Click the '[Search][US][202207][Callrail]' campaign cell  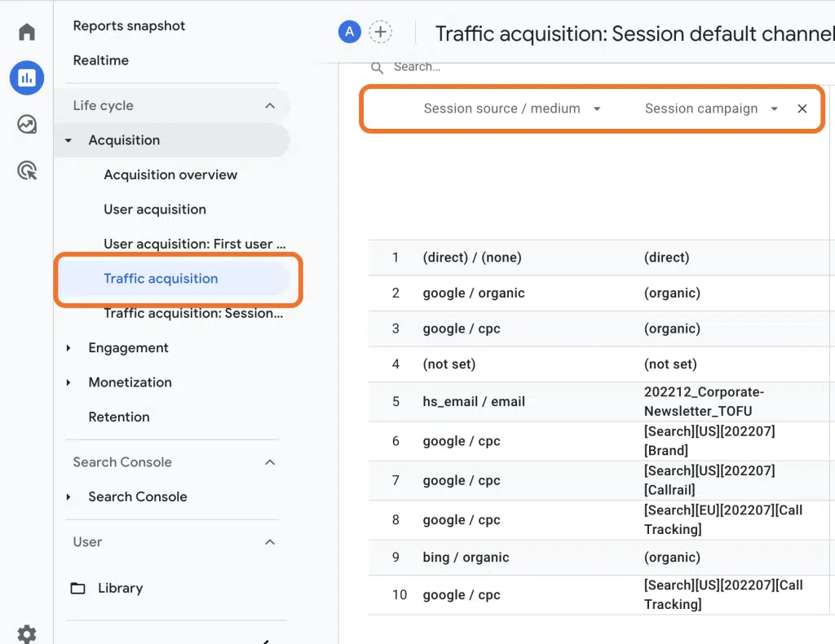709,481
